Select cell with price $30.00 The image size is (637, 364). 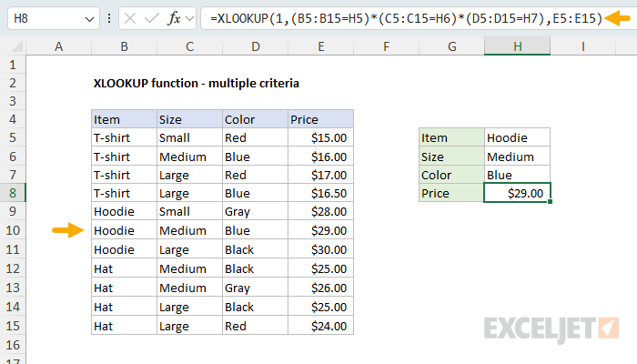pos(321,249)
